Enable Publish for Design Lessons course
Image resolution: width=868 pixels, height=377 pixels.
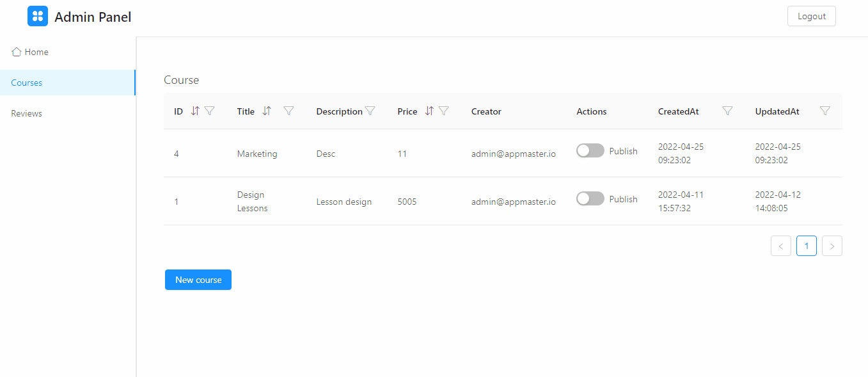coord(590,198)
